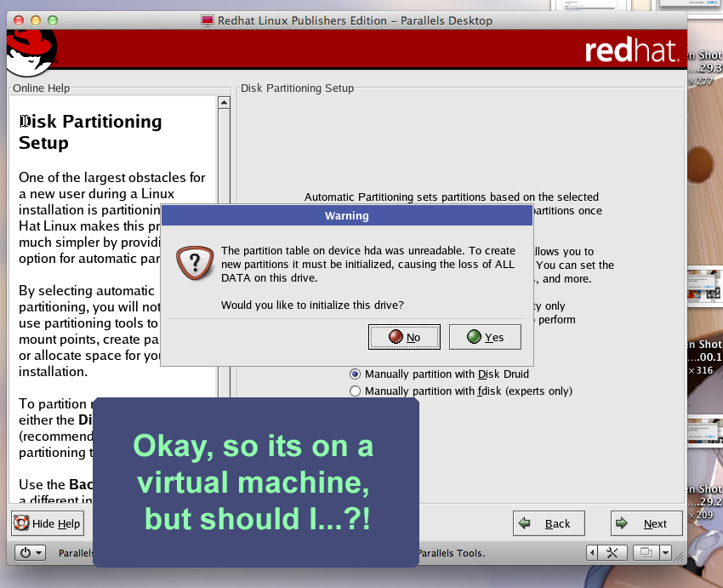Click the left arrow in Parallels status bar

click(x=593, y=553)
